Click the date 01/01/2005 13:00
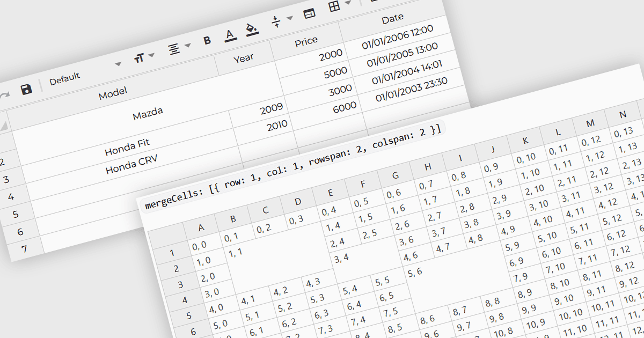This screenshot has height=338, width=644. pos(402,54)
